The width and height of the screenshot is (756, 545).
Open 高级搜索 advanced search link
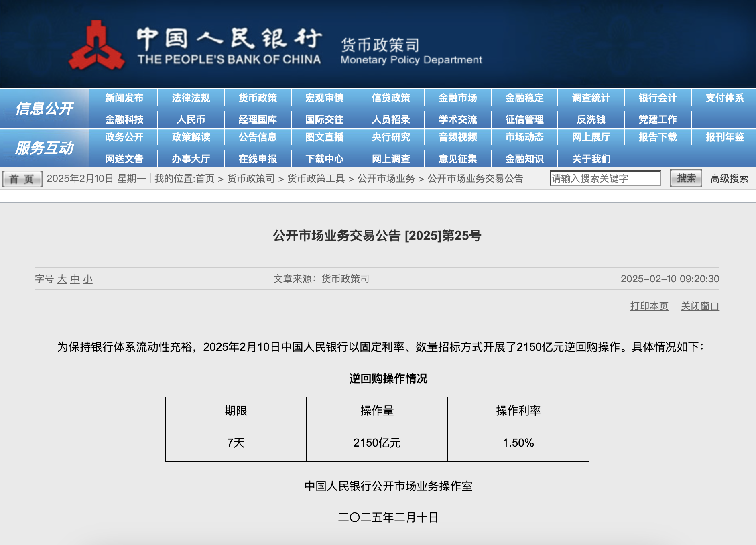point(729,179)
